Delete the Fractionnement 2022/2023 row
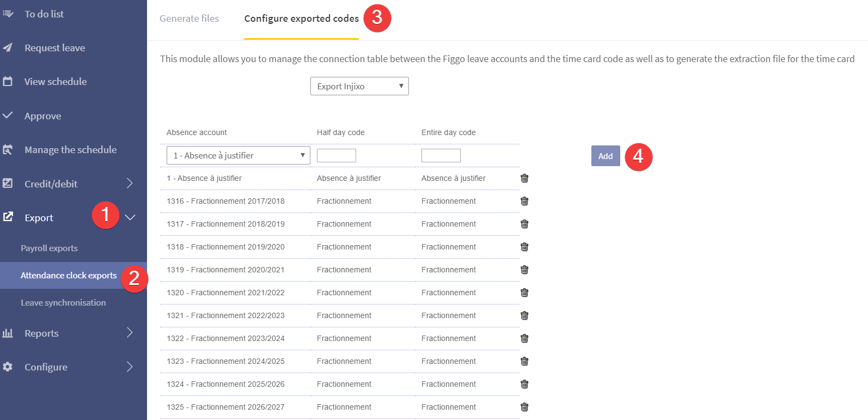 (x=524, y=315)
